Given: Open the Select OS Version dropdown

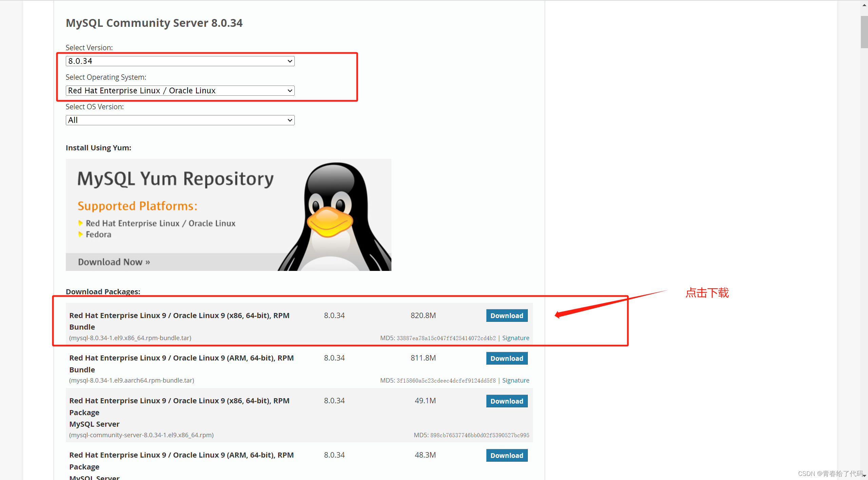Looking at the screenshot, I should point(180,120).
